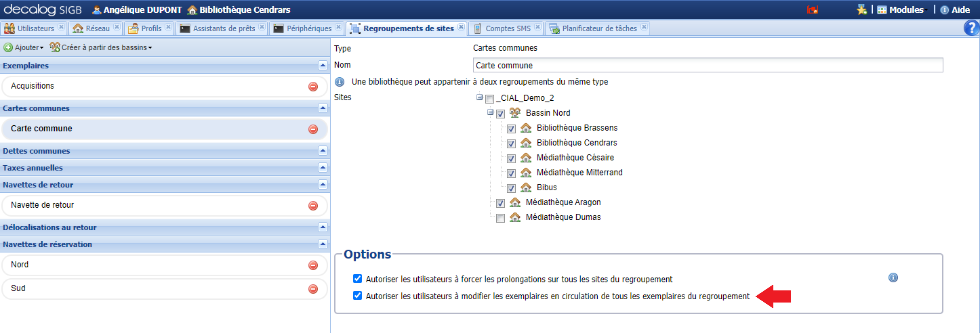The height and width of the screenshot is (333, 980).
Task: Disable forcing renewals on all sites option
Action: coord(358,279)
